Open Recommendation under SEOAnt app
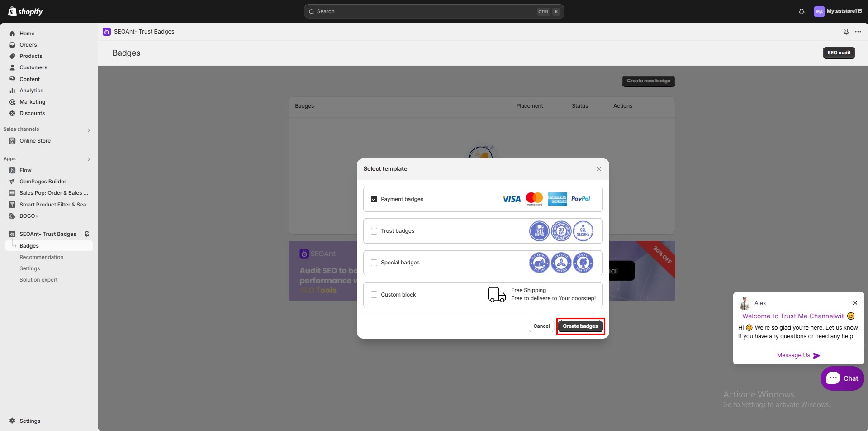The width and height of the screenshot is (868, 431). (41, 257)
